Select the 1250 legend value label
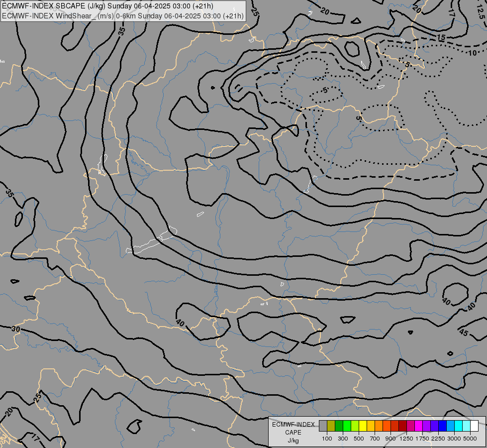Image resolution: width=487 pixels, height=448 pixels. pos(406,439)
